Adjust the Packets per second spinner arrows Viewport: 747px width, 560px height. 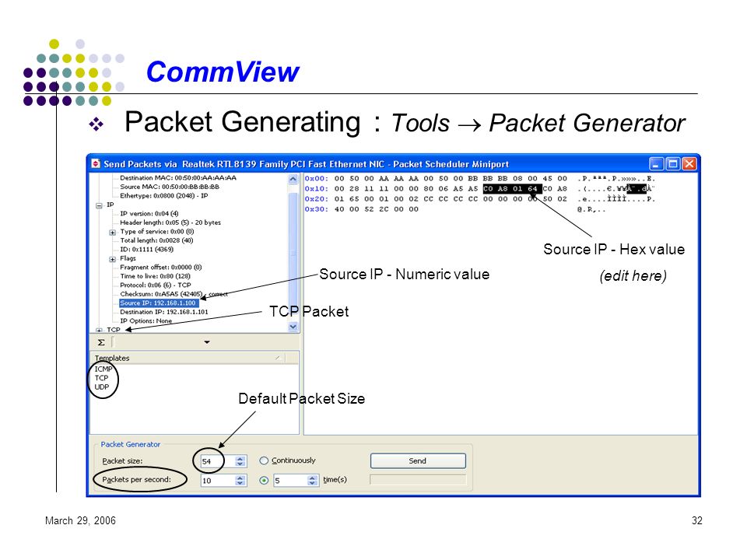(240, 481)
